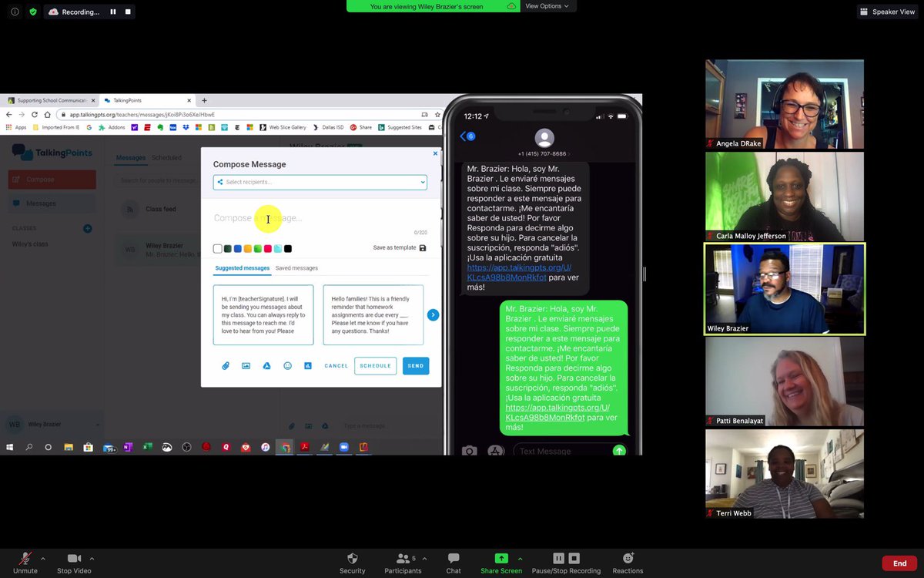Image resolution: width=924 pixels, height=578 pixels.
Task: Click the Send button
Action: 416,365
